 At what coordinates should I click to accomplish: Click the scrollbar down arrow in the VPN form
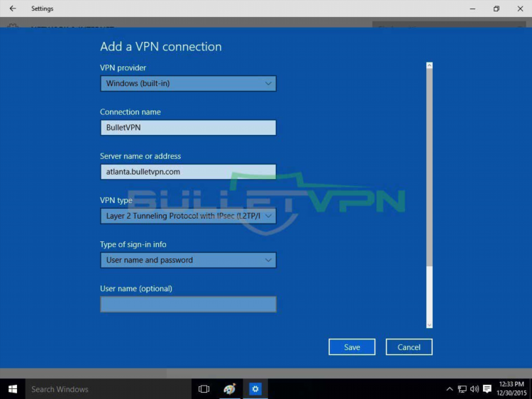[430, 325]
